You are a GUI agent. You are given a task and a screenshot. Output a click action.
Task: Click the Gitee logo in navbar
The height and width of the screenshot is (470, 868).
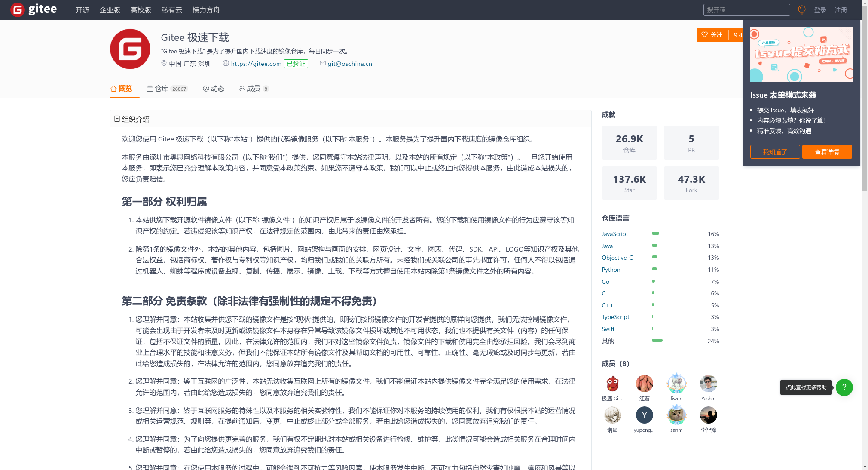(x=34, y=9)
